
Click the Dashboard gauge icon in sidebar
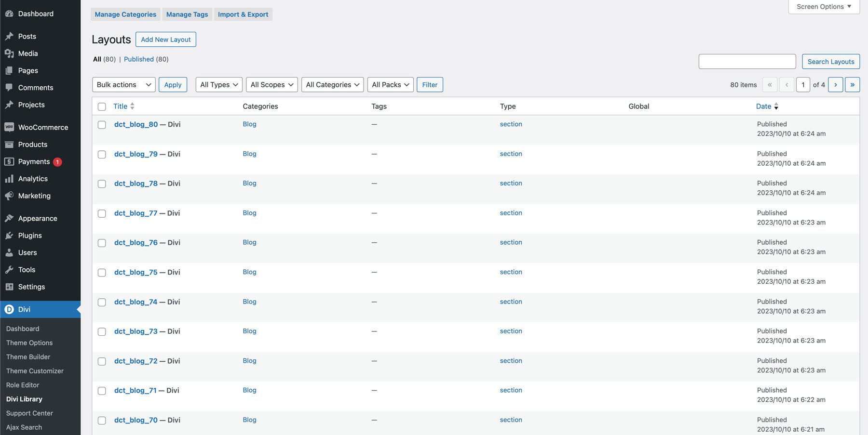click(x=9, y=14)
